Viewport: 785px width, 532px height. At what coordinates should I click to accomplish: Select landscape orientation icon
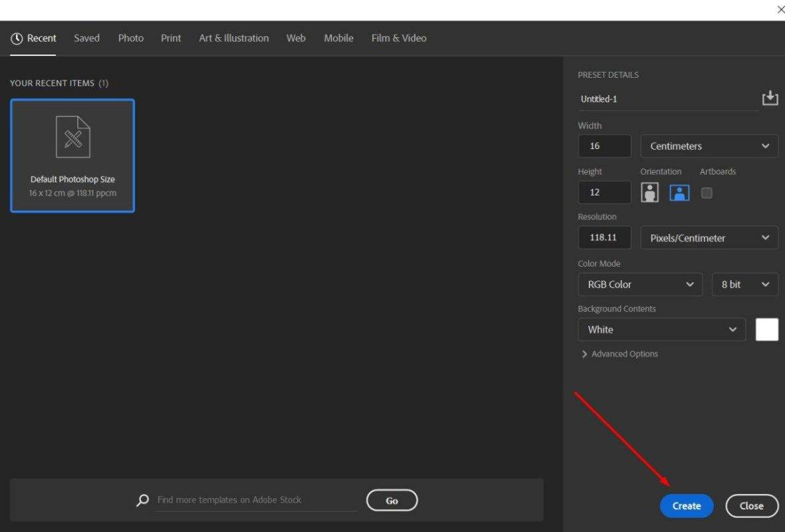[x=679, y=193]
